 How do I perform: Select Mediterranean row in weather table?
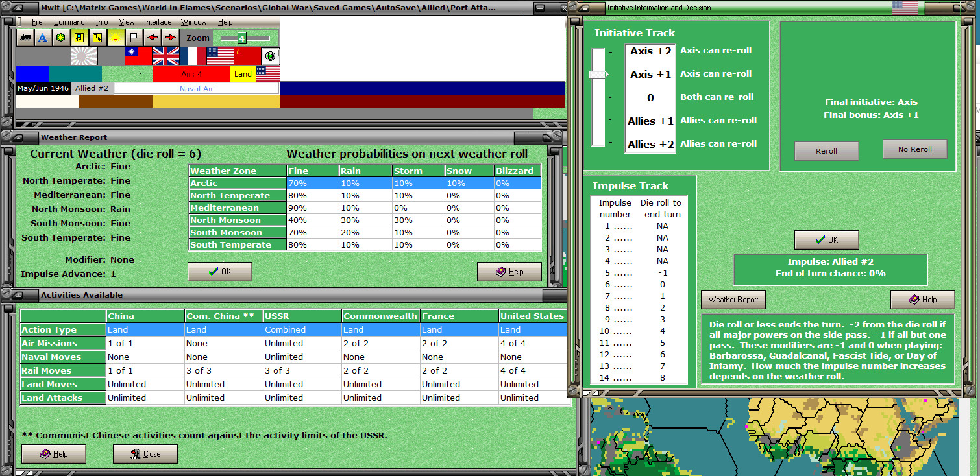[365, 208]
